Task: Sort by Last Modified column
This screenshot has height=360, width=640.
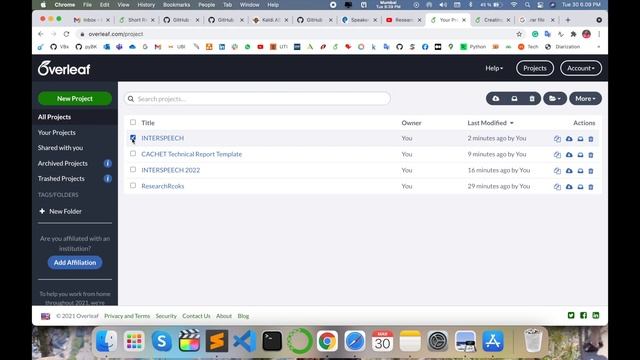Action: click(490, 122)
